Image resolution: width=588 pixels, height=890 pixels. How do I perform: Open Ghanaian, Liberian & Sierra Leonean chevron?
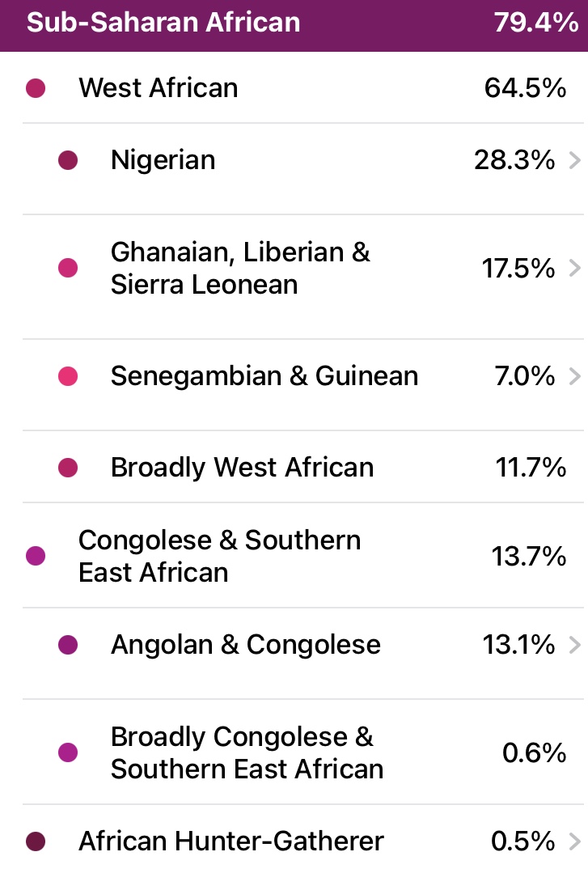[575, 269]
